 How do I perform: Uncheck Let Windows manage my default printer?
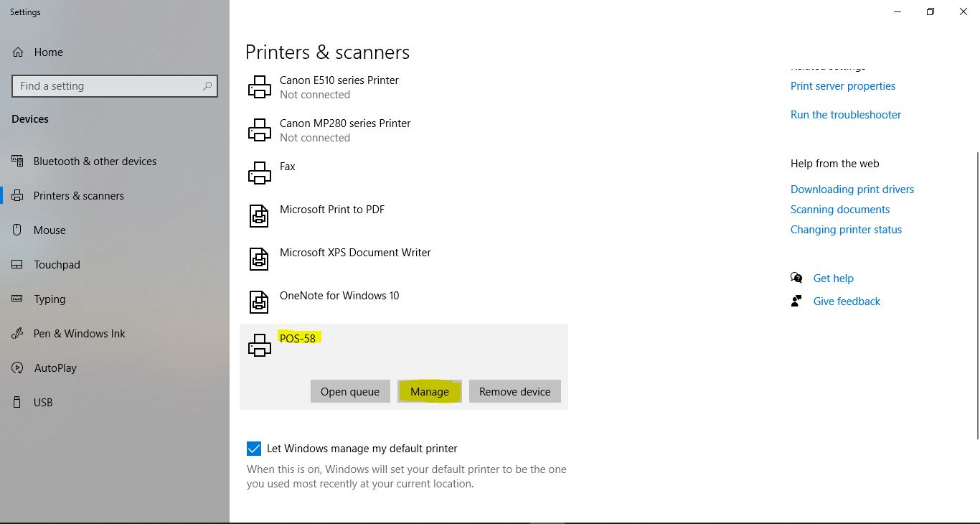tap(254, 449)
